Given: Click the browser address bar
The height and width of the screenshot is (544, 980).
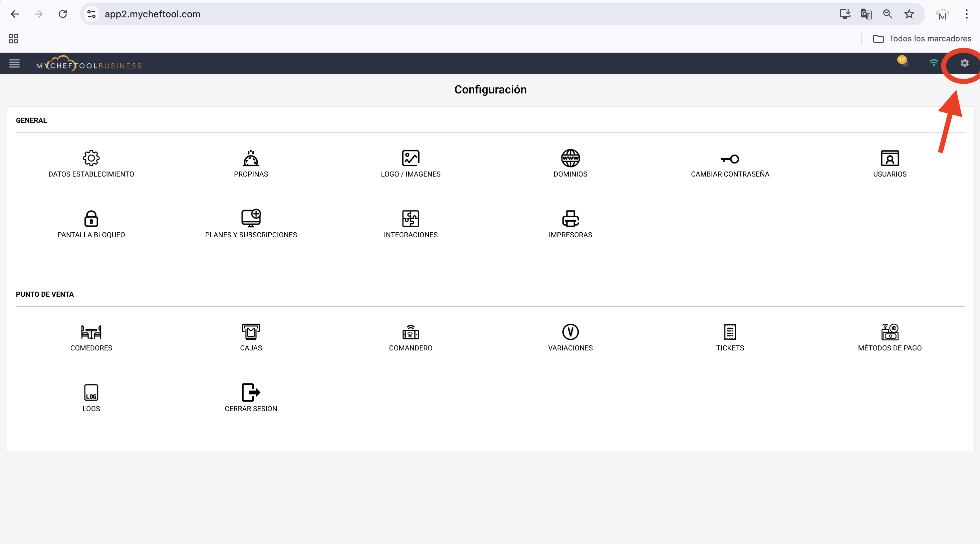Looking at the screenshot, I should pyautogui.click(x=457, y=14).
